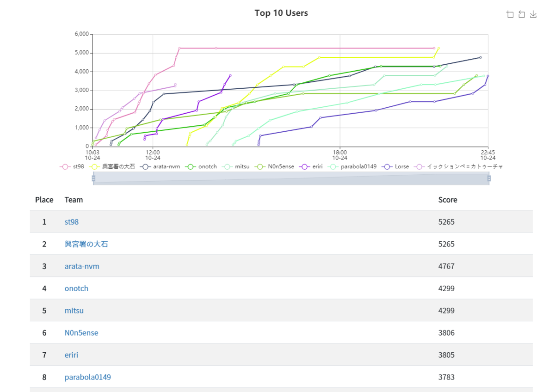
Task: Select score 4299 in mitsu row
Action: tap(446, 311)
